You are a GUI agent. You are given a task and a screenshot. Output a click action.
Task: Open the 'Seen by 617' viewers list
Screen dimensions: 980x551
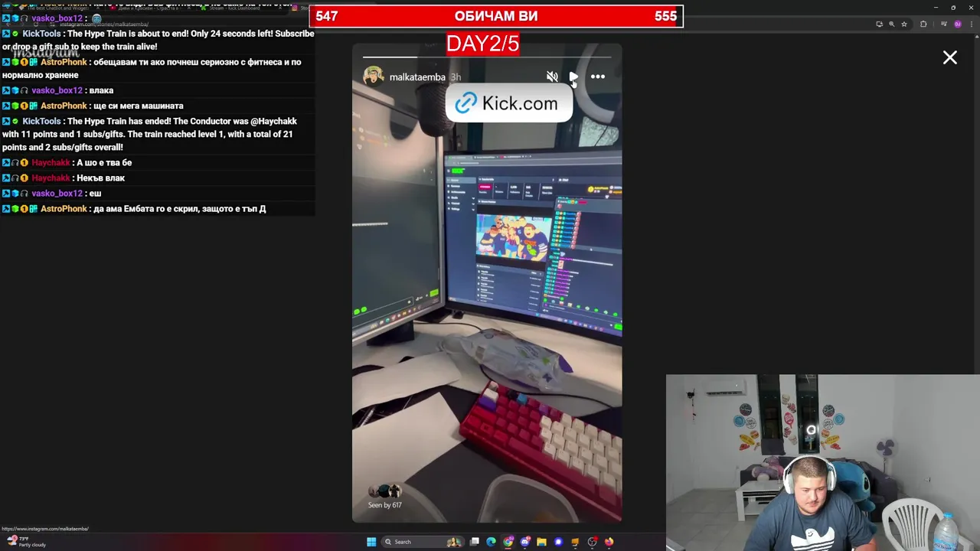point(384,497)
